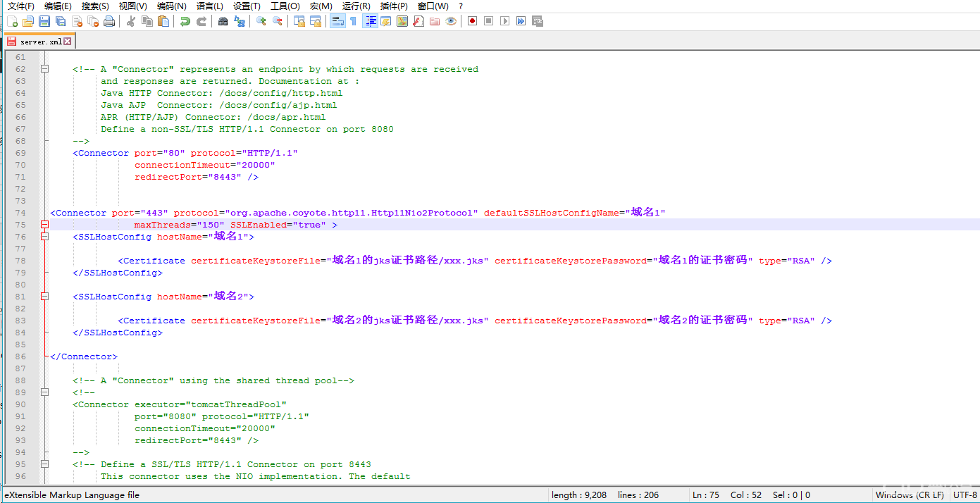Enable synchronized vertical scrolling
Screen dimensions: 980x503
pyautogui.click(x=298, y=21)
